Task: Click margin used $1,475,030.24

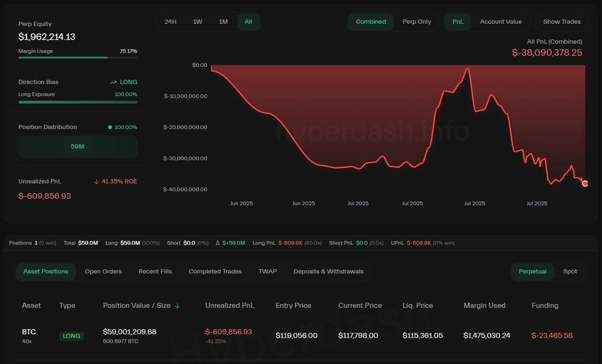Action: pyautogui.click(x=487, y=335)
